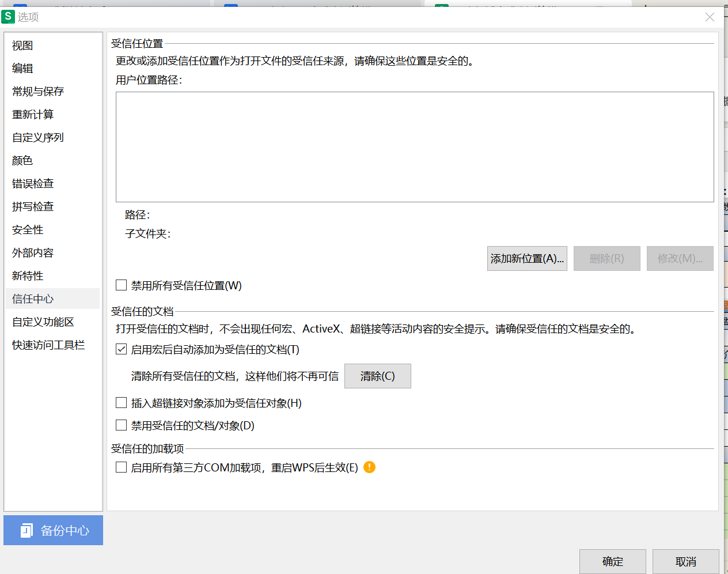
Task: Select 视图 in the options sidebar
Action: (22, 45)
